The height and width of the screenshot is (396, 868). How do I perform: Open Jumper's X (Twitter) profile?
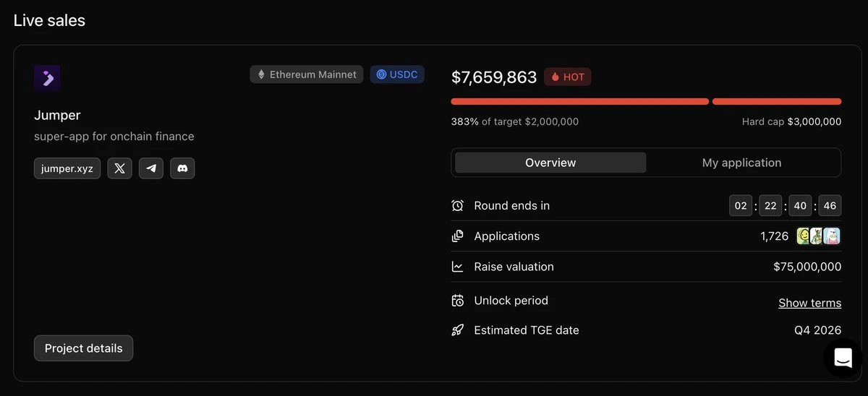click(x=119, y=168)
